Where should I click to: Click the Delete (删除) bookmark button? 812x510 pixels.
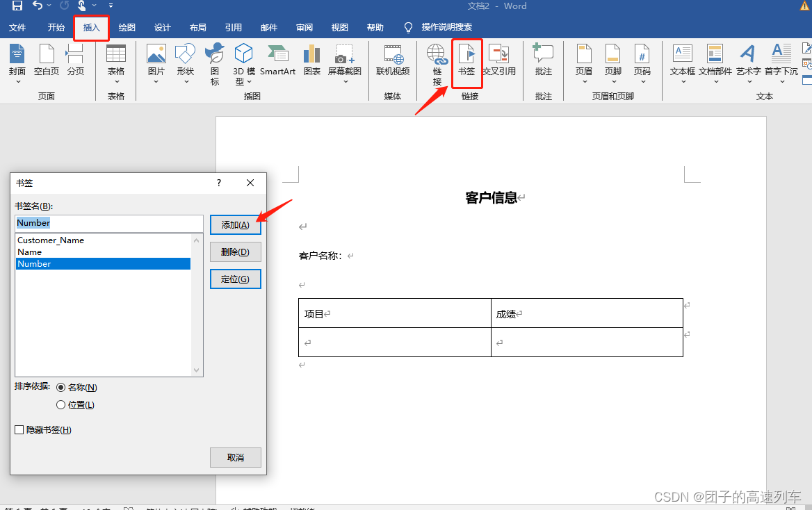point(235,252)
